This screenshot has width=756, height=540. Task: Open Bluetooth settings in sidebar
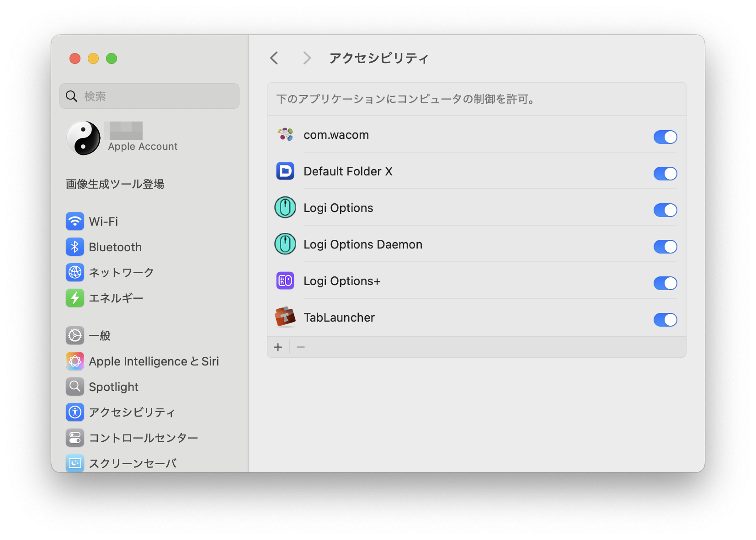point(115,247)
